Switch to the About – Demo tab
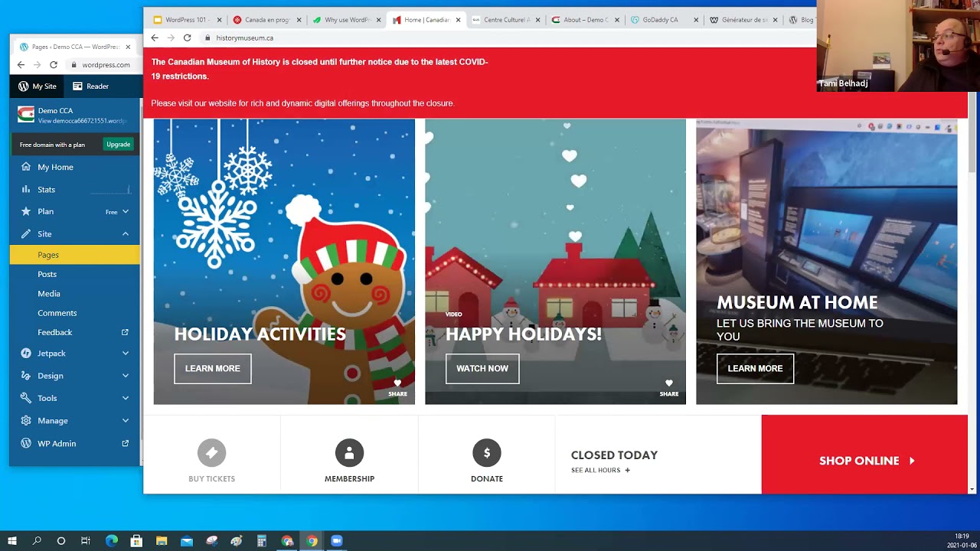This screenshot has width=980, height=551. 585,20
